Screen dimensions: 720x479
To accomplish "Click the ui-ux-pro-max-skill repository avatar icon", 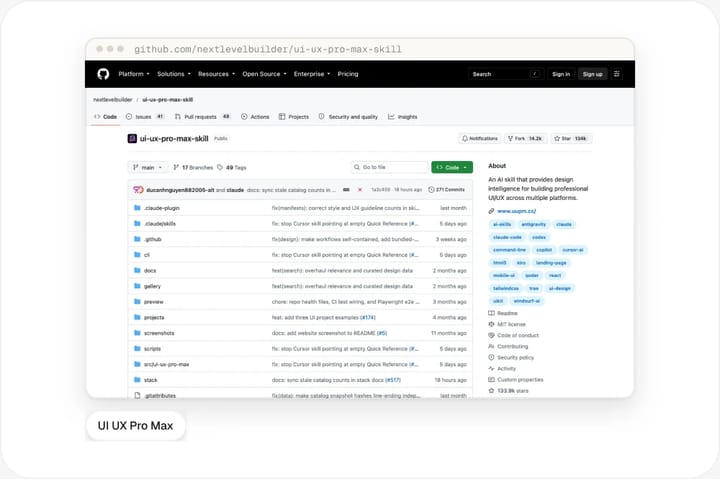I will coord(132,138).
